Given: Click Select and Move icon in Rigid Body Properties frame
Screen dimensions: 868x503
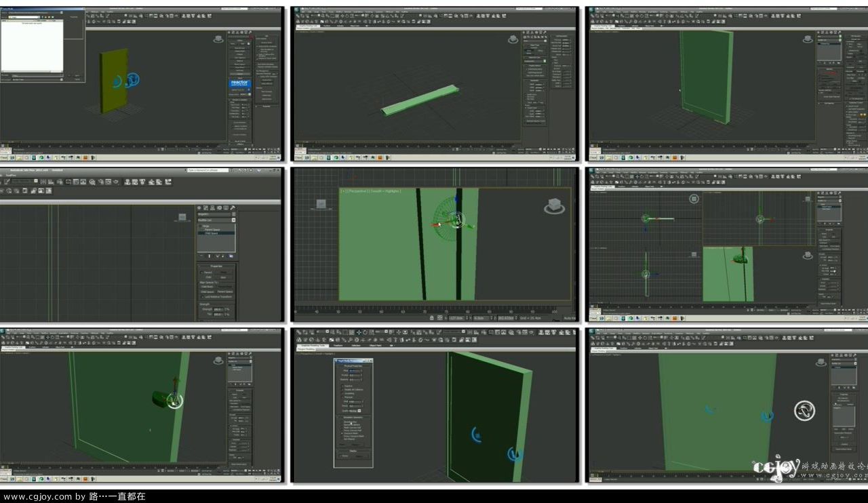Looking at the screenshot, I should pyautogui.click(x=359, y=333).
